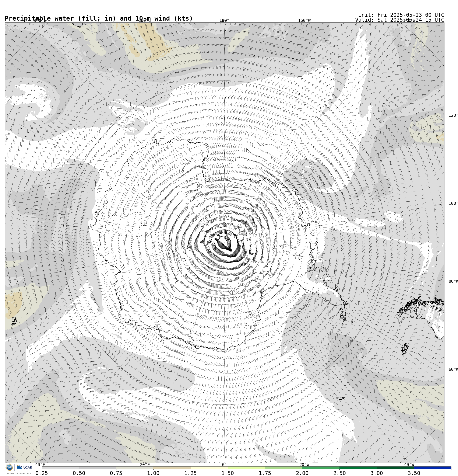Click the '1.75' colorbar tick label
This screenshot has height=476, width=458.
point(265,473)
